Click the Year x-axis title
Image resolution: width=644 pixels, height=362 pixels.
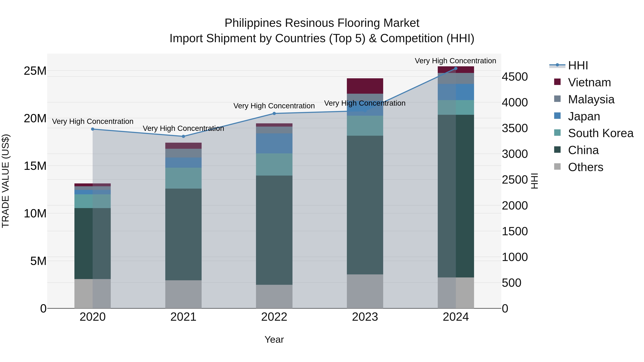tap(274, 339)
